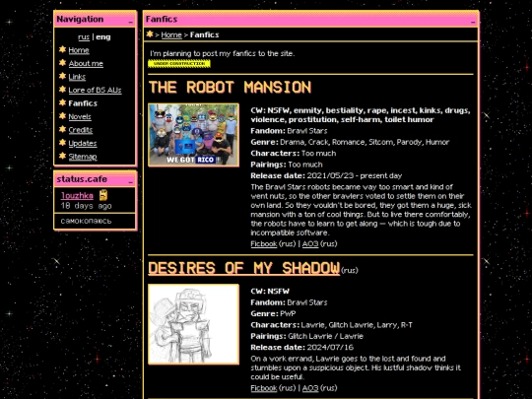Click the star icon beside Lore of BS AUs
Image resolution: width=532 pixels, height=399 pixels.
coord(62,90)
